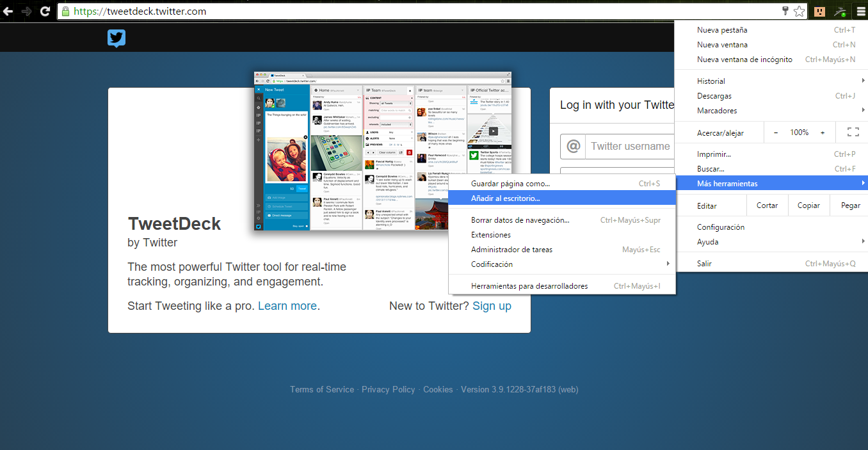Click the Acercar/alejar label

(721, 133)
